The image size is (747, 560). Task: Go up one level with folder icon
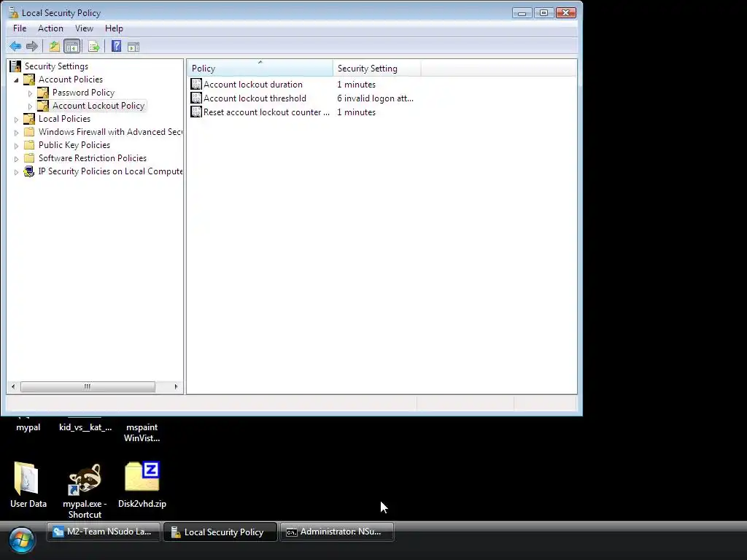[x=54, y=46]
